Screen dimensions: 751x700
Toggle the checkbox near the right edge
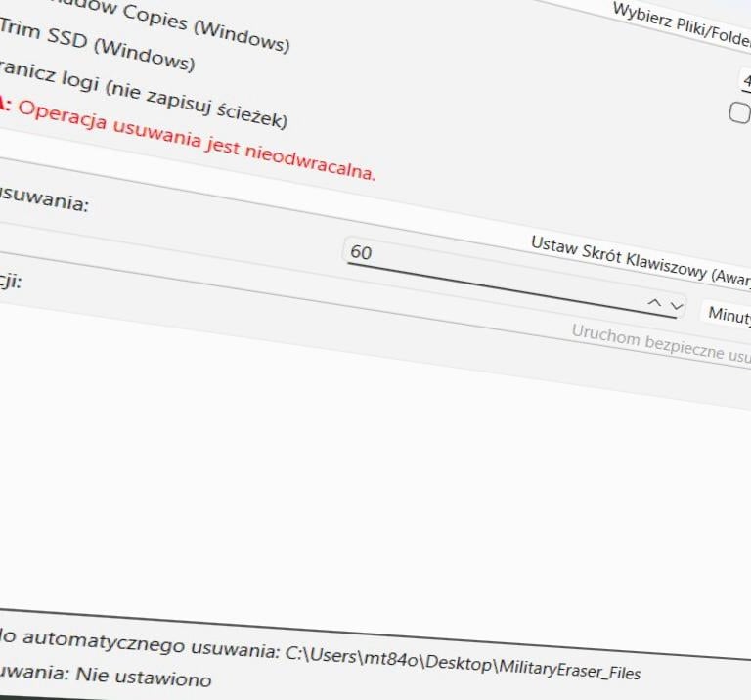[x=739, y=113]
